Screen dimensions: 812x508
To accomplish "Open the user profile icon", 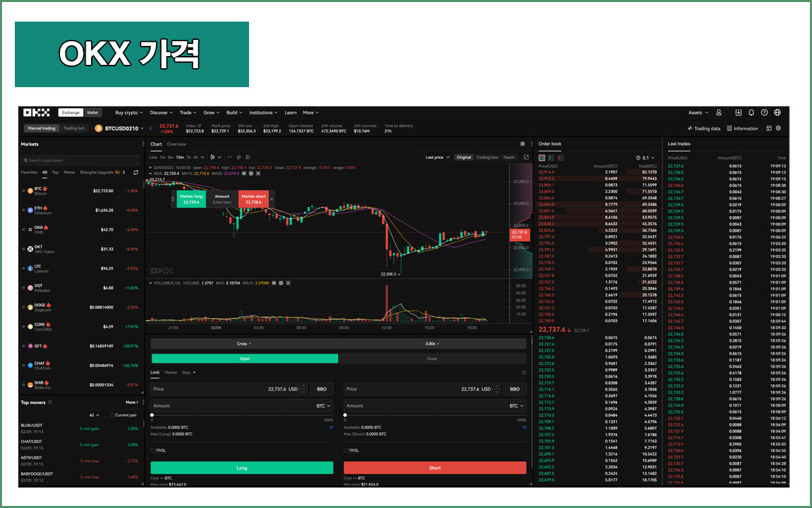I will [719, 113].
